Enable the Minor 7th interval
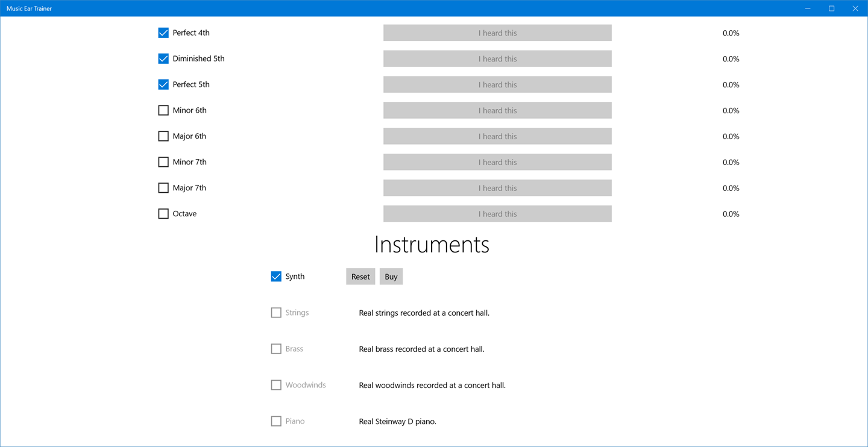868x447 pixels. [163, 162]
